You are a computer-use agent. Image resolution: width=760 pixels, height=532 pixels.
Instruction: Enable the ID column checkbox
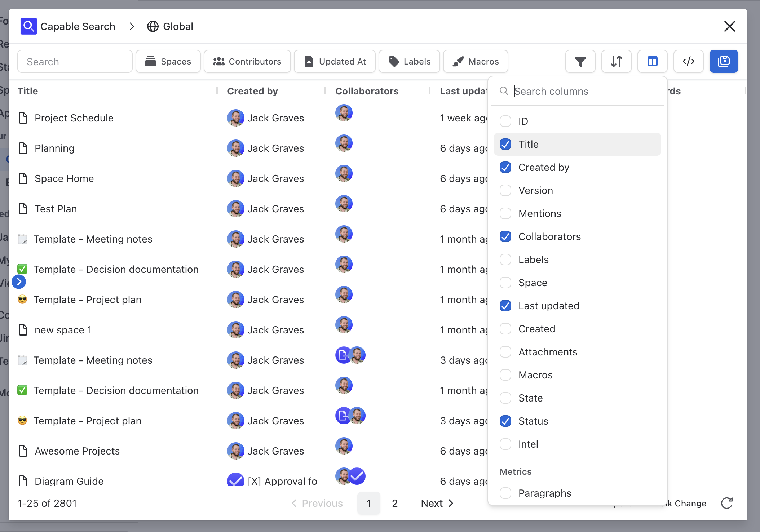[x=505, y=121]
